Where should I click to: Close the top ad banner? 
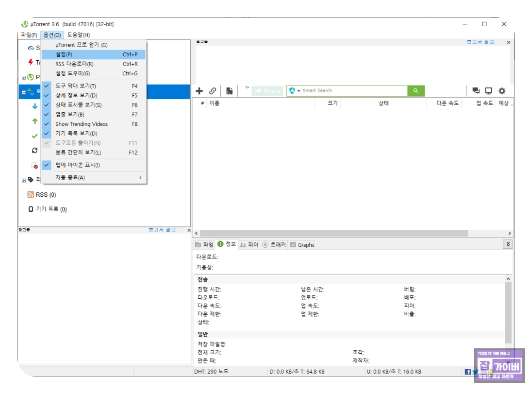tap(509, 42)
